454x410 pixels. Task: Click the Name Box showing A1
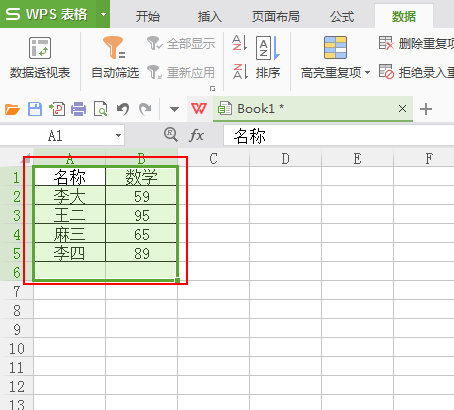tap(55, 136)
